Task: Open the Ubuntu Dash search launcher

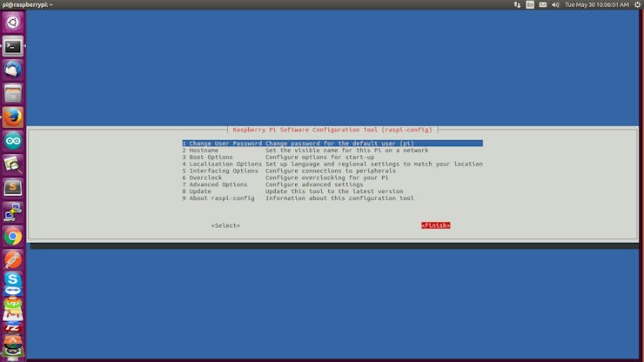Action: click(13, 22)
